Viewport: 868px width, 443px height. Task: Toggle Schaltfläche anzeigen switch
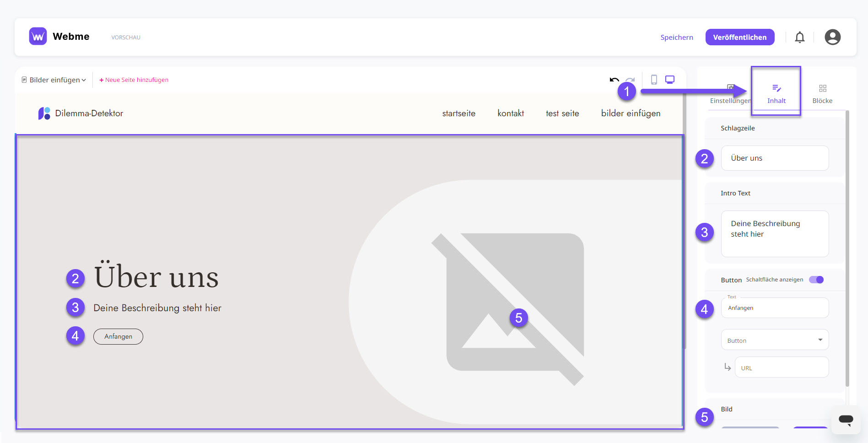click(x=816, y=280)
